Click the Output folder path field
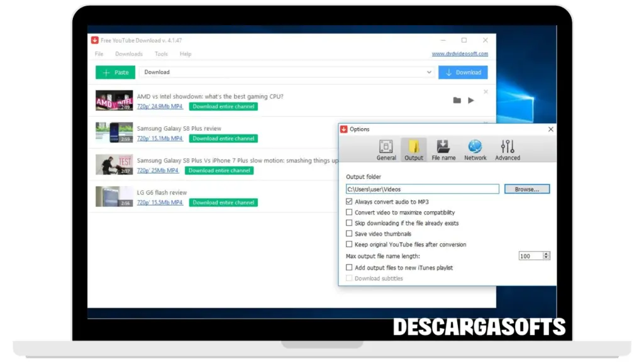The height and width of the screenshot is (362, 644). (422, 189)
